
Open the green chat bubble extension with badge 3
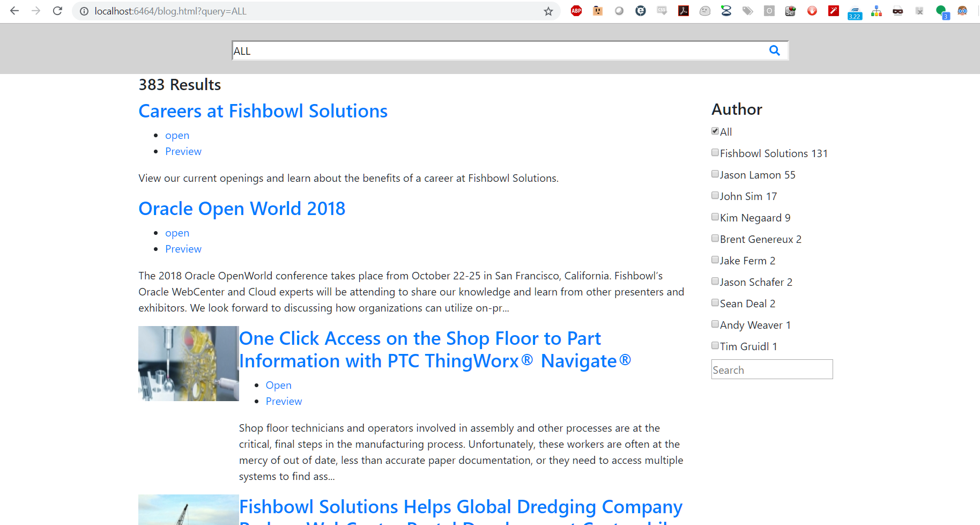(942, 12)
